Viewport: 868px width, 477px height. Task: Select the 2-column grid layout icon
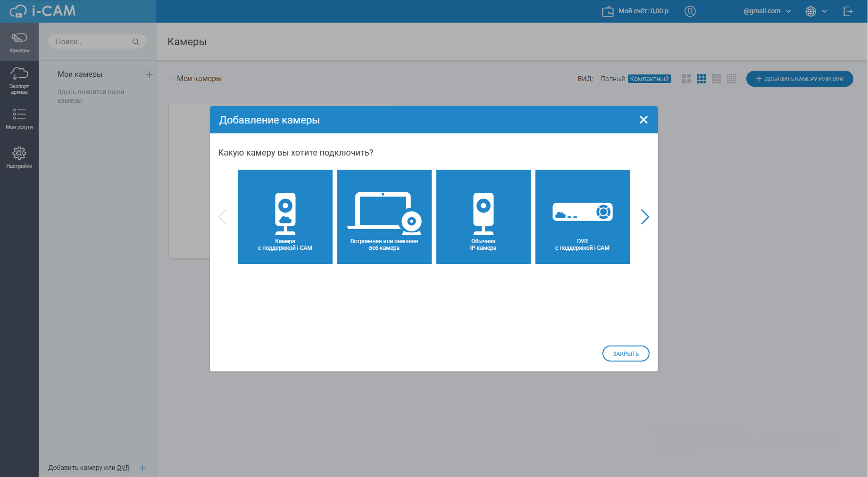click(686, 79)
